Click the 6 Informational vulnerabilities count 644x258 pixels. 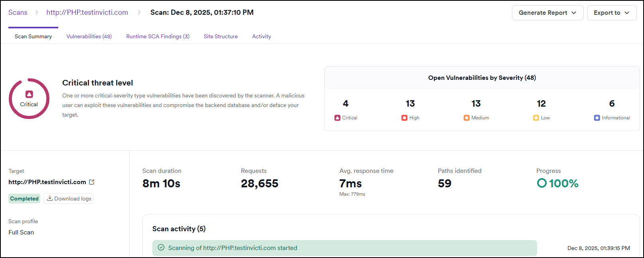[x=612, y=103]
